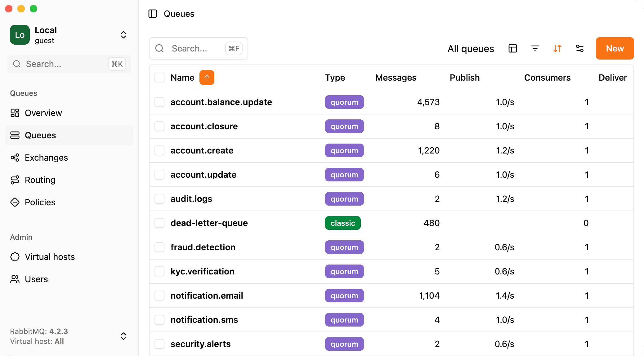This screenshot has width=644, height=356.
Task: Check the account.update row checkbox
Action: point(159,175)
